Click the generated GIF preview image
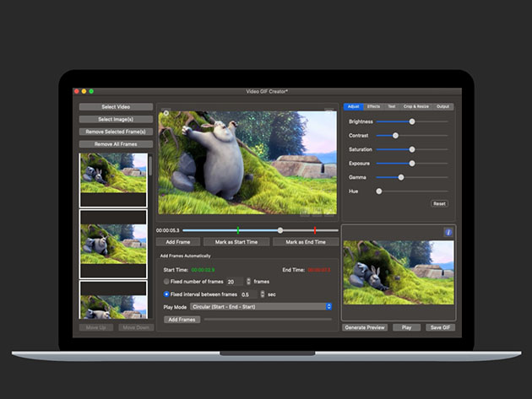This screenshot has width=532, height=399. (399, 272)
